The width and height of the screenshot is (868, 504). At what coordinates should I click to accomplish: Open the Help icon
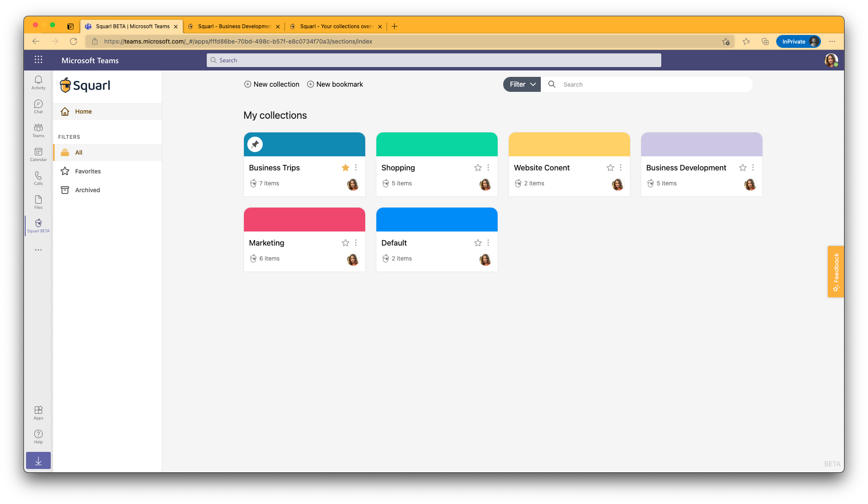tap(38, 437)
